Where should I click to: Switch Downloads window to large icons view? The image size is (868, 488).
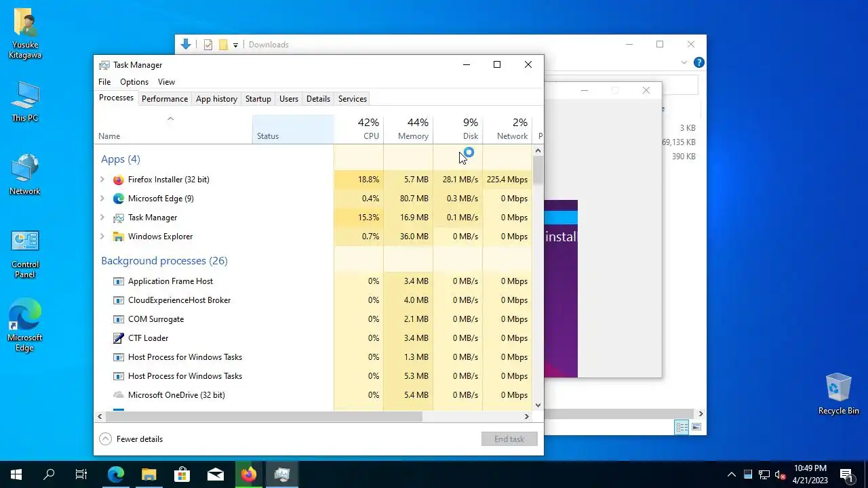696,427
